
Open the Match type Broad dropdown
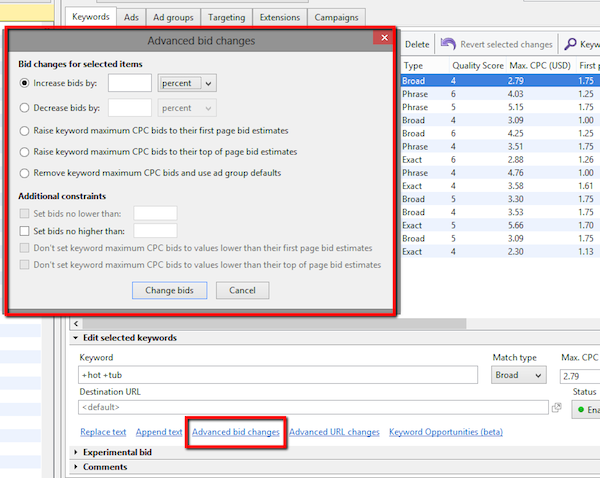519,374
